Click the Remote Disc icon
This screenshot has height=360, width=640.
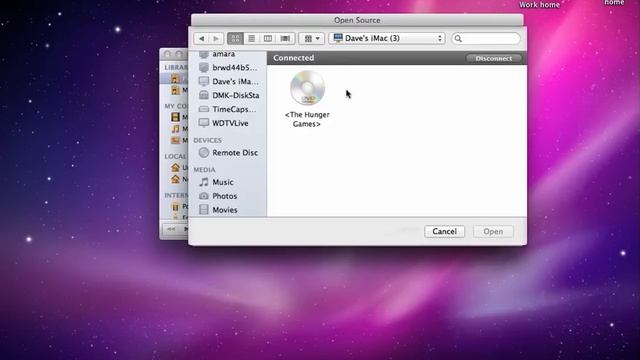(204, 153)
